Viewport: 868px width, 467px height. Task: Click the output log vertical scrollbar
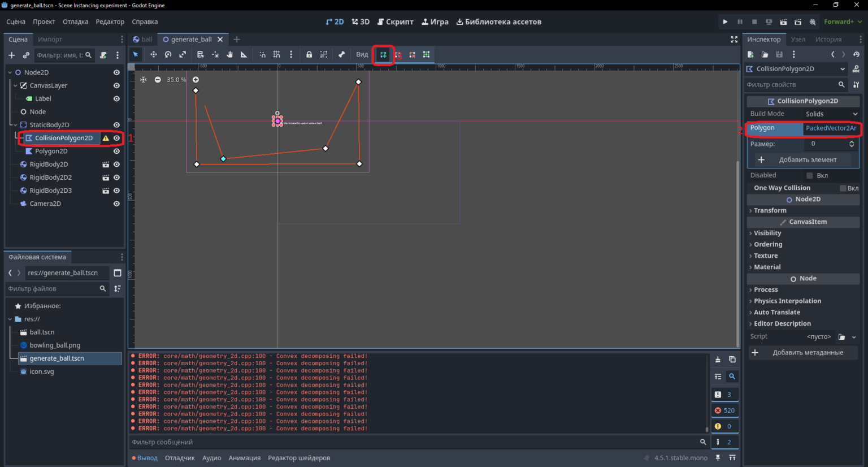pyautogui.click(x=707, y=394)
